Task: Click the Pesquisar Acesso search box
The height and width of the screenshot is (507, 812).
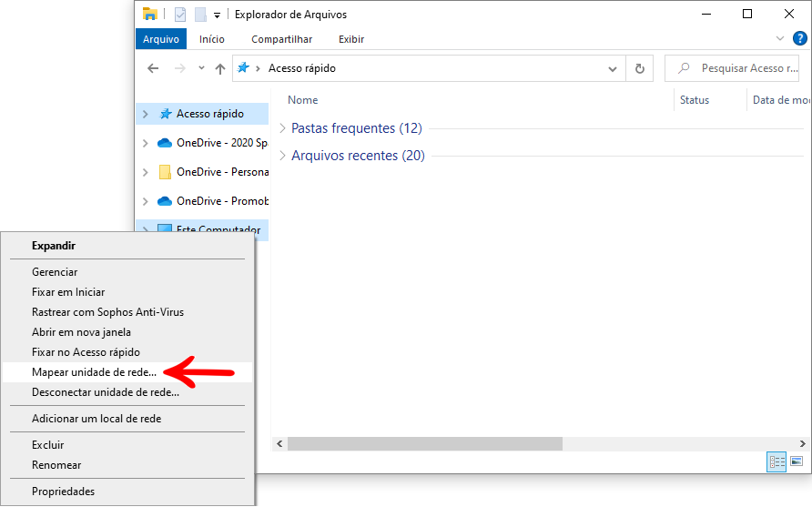Action: click(732, 68)
